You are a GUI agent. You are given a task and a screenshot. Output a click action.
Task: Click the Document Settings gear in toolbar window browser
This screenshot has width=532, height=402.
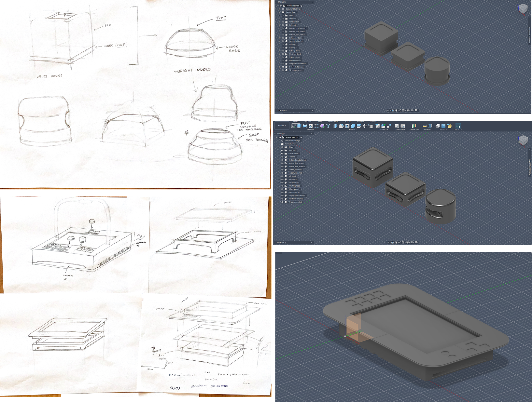point(282,141)
